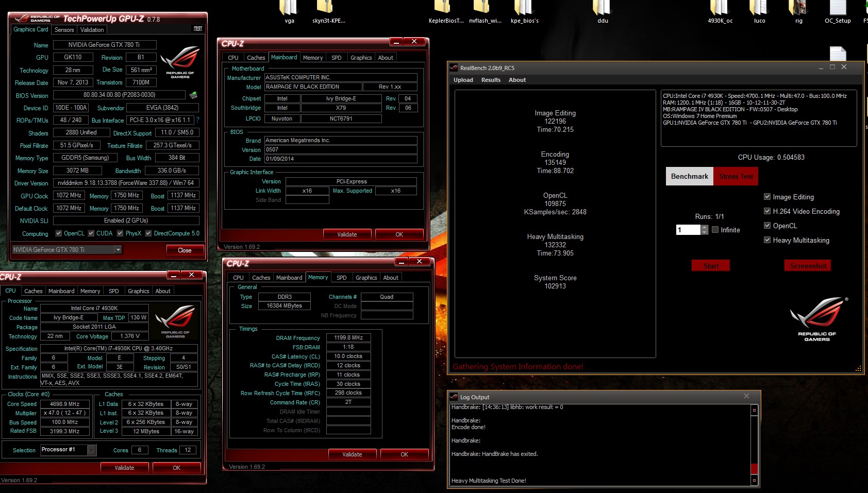Screen dimensions: 868x493
Task: Select Memory tab in CPU-Z Mainboard window
Action: [x=313, y=58]
